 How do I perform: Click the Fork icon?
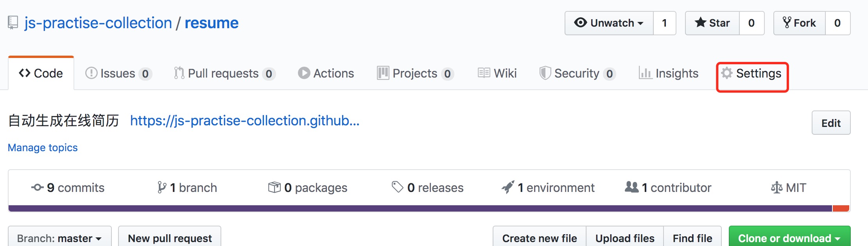787,23
